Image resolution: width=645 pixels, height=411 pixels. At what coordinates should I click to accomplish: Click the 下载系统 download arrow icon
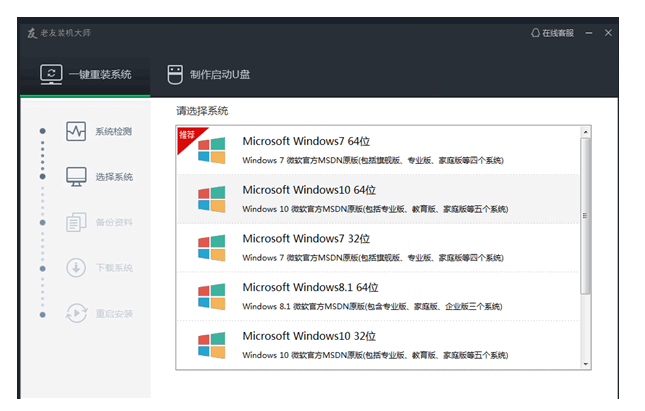(x=76, y=268)
